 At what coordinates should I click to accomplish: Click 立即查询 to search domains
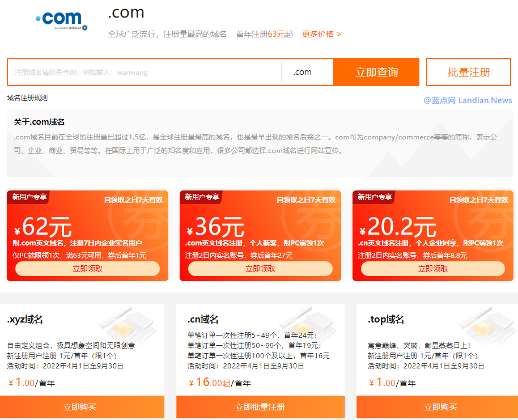pos(376,72)
